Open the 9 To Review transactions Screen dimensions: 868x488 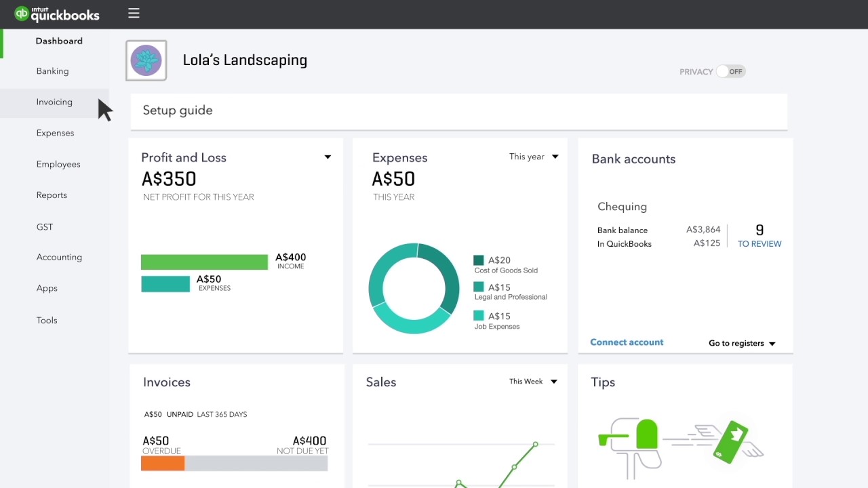click(759, 236)
